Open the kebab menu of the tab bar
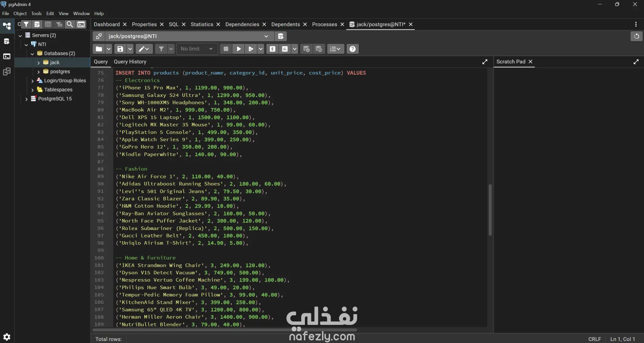 coord(636,24)
